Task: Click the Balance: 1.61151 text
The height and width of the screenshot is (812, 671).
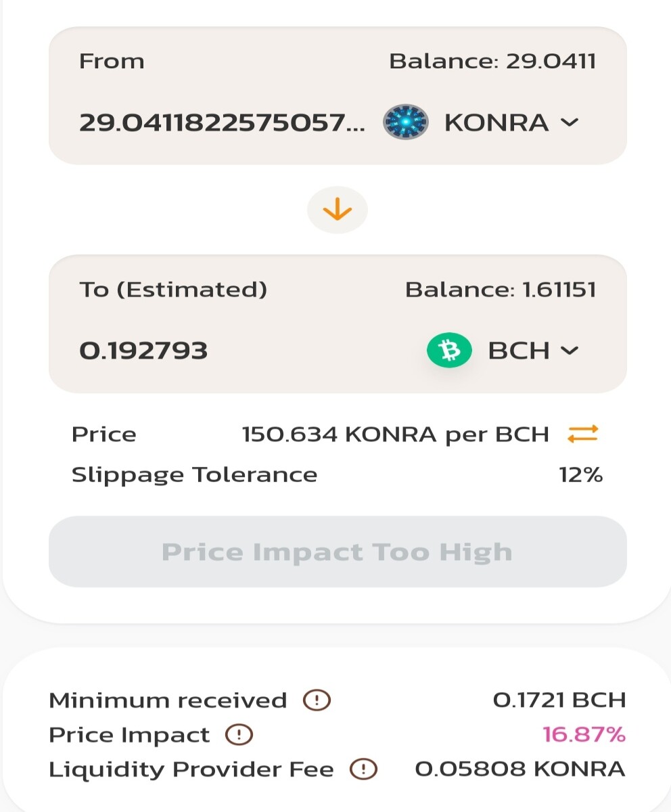Action: coord(501,290)
